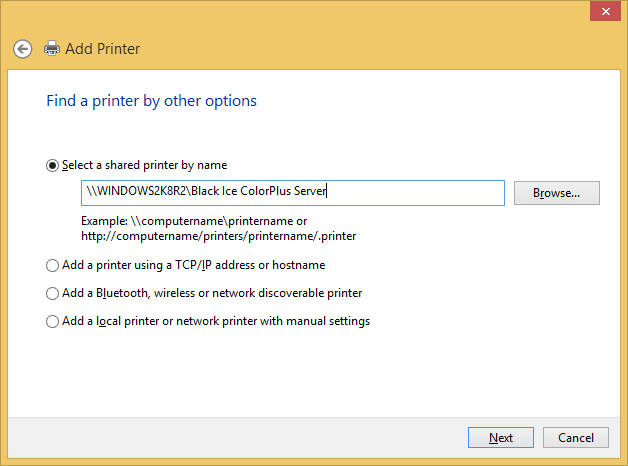Click the 'Add a printer using a TCP/IP address' label
The width and height of the screenshot is (628, 466).
pos(193,265)
